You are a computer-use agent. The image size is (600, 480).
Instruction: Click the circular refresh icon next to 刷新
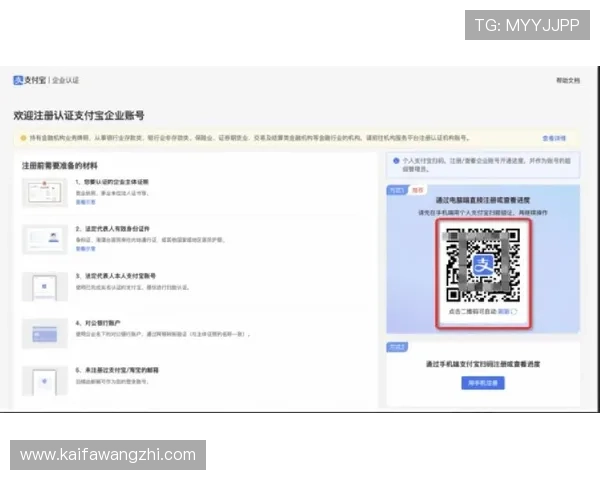tap(514, 312)
